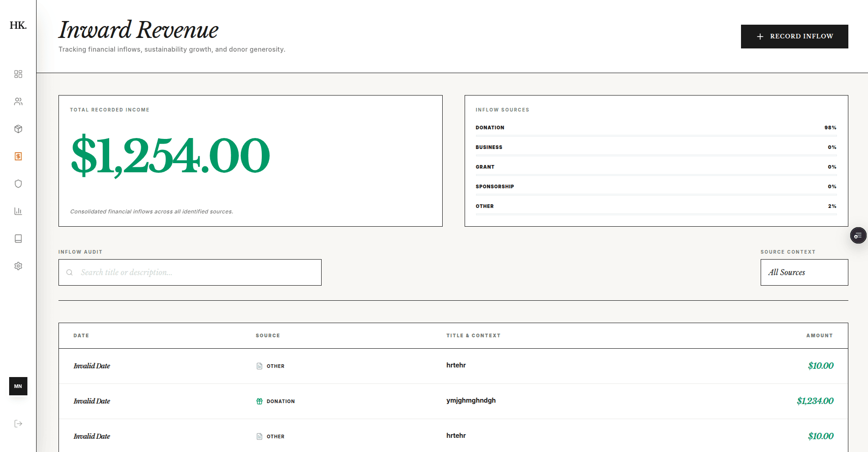Click the Inward Revenue page heading

[x=138, y=30]
